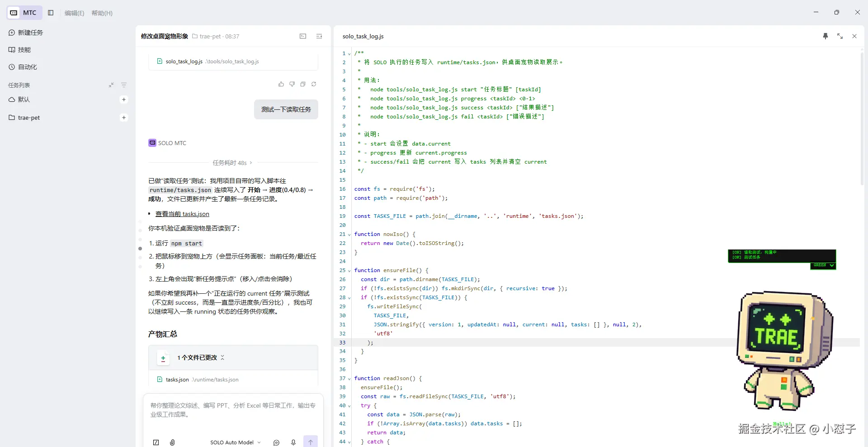Click the solo_task_log.js editor tab title
Image resolution: width=868 pixels, height=447 pixels.
[363, 36]
